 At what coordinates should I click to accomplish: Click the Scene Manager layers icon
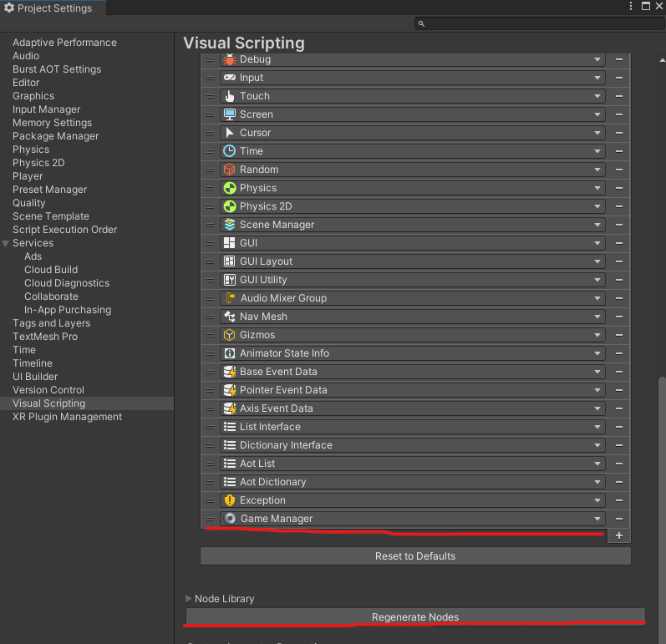tap(229, 225)
